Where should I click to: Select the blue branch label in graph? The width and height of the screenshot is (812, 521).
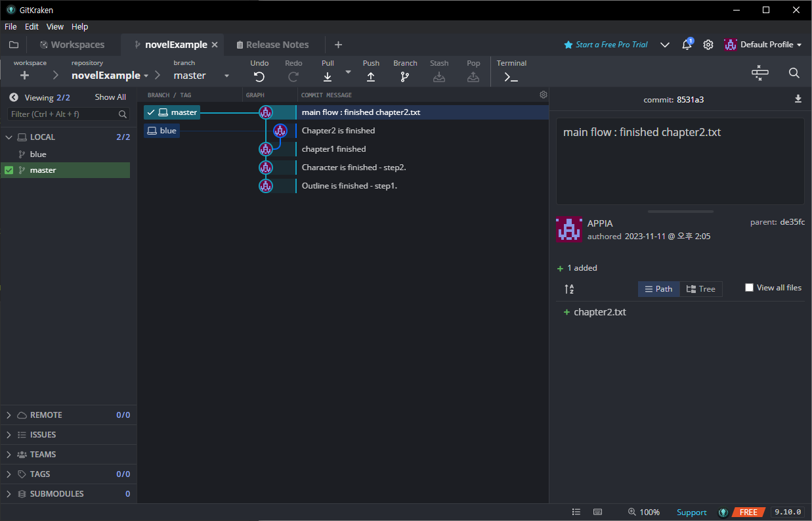[162, 131]
